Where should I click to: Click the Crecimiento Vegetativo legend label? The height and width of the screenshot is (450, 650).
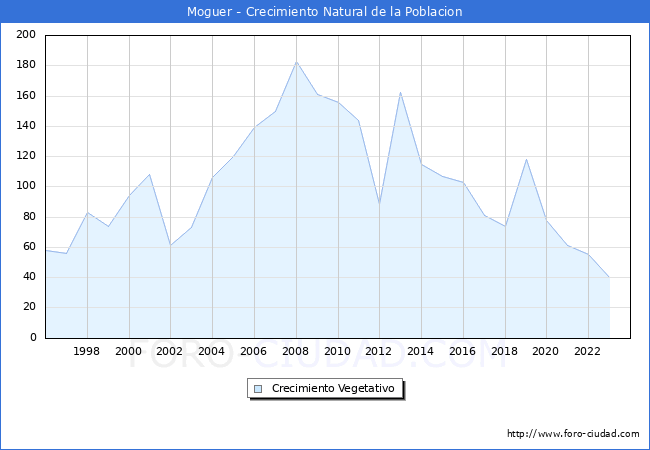(x=333, y=388)
